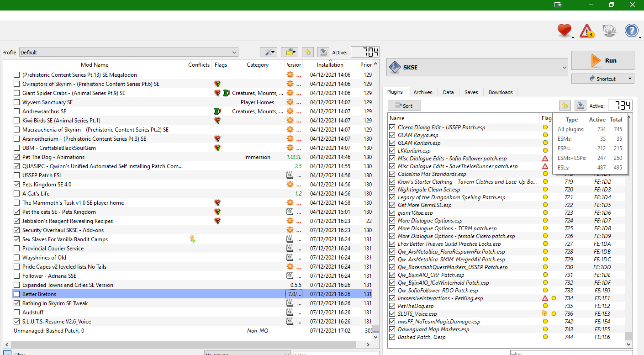
Task: Click the mod list Active 704 counter
Action: point(365,52)
